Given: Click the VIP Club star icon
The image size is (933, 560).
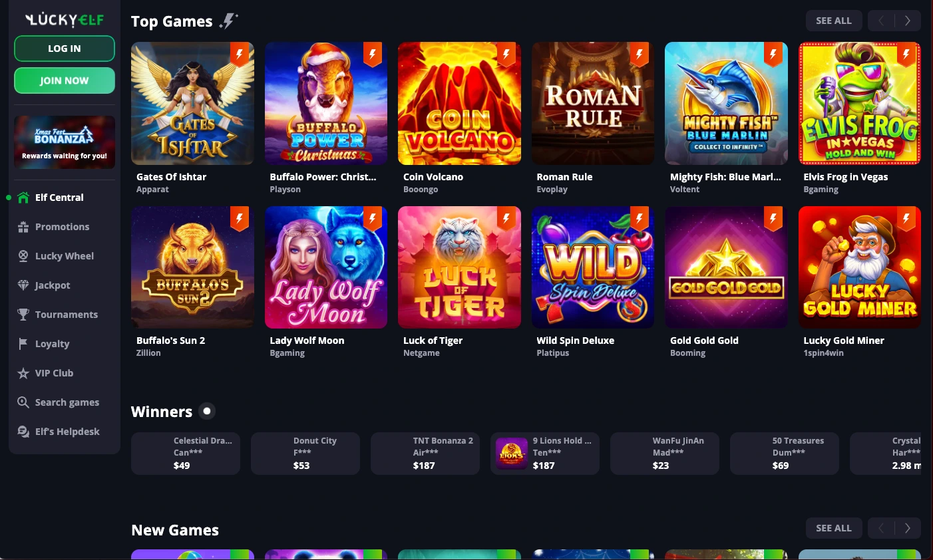Looking at the screenshot, I should [x=23, y=373].
